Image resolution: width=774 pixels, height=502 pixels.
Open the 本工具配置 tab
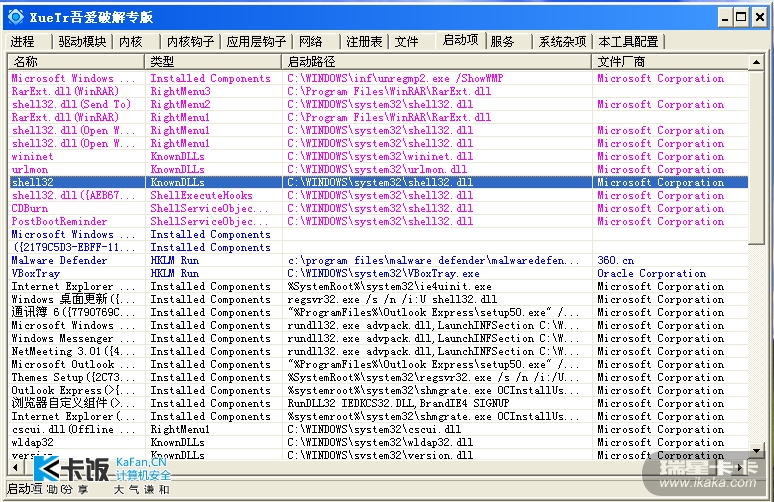tap(628, 41)
